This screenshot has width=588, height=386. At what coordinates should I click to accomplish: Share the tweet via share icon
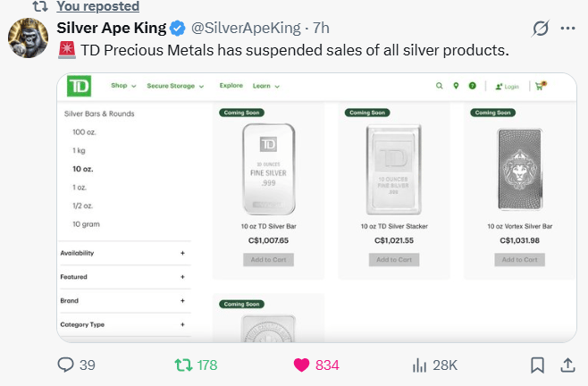pos(567,365)
